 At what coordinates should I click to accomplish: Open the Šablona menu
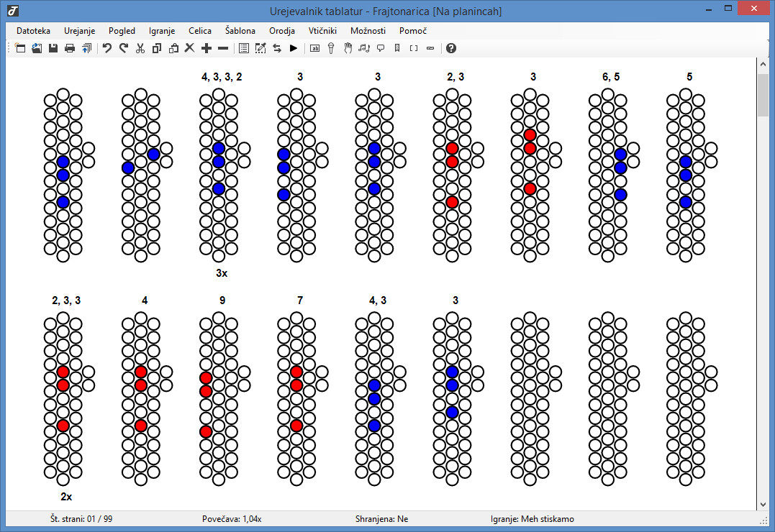240,31
